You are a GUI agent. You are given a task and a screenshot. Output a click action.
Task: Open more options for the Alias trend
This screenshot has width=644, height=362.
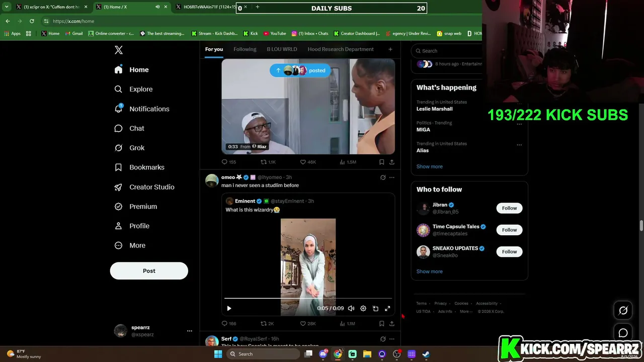coord(519,145)
